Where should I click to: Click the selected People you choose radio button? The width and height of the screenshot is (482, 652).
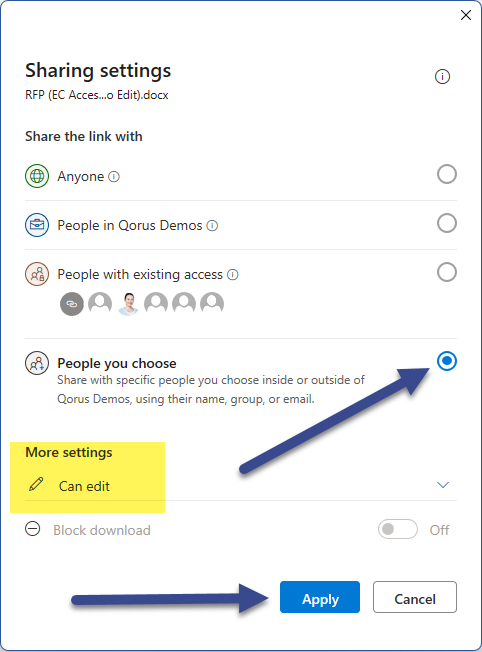pyautogui.click(x=447, y=361)
